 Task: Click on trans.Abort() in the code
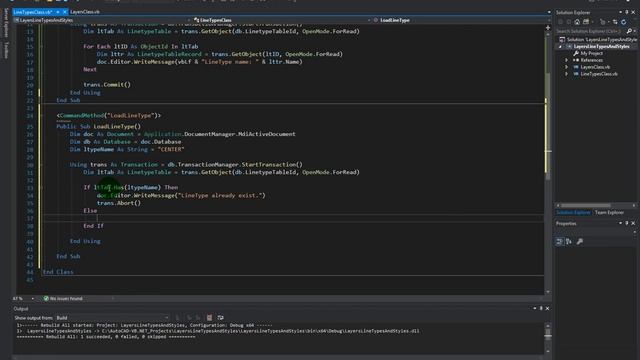pyautogui.click(x=119, y=203)
